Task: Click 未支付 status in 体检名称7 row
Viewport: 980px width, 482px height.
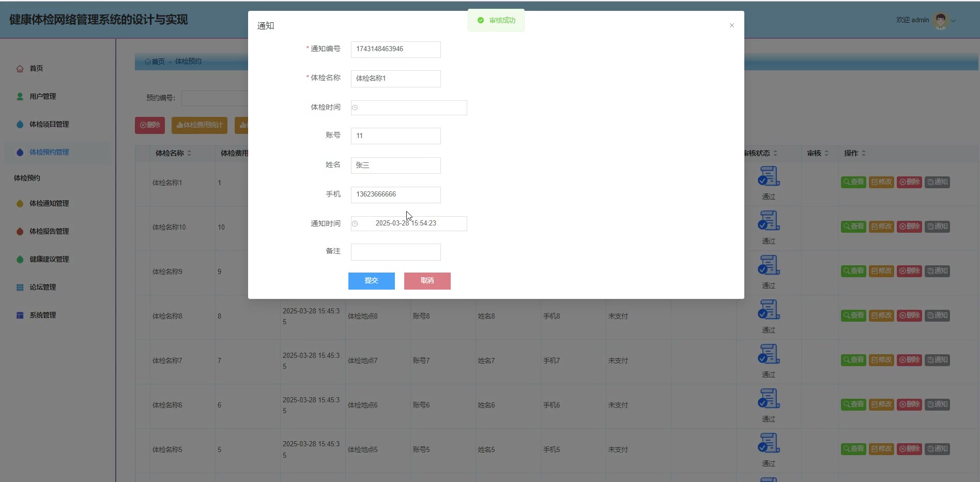Action: click(618, 361)
